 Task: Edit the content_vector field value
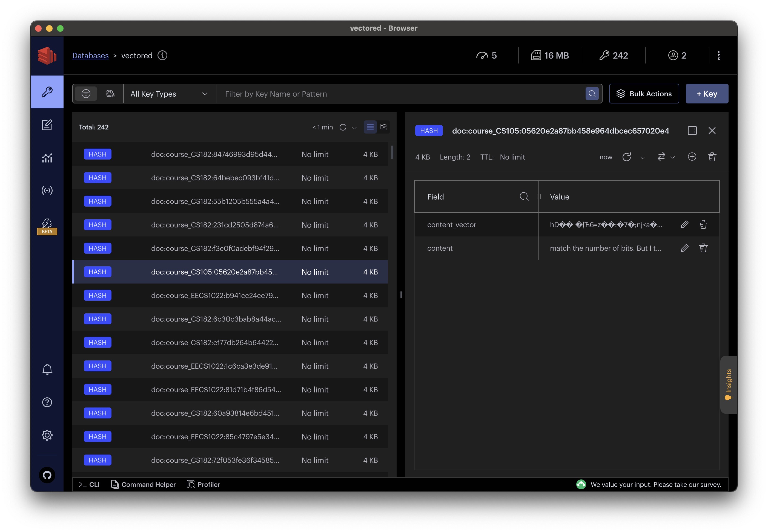pyautogui.click(x=684, y=225)
